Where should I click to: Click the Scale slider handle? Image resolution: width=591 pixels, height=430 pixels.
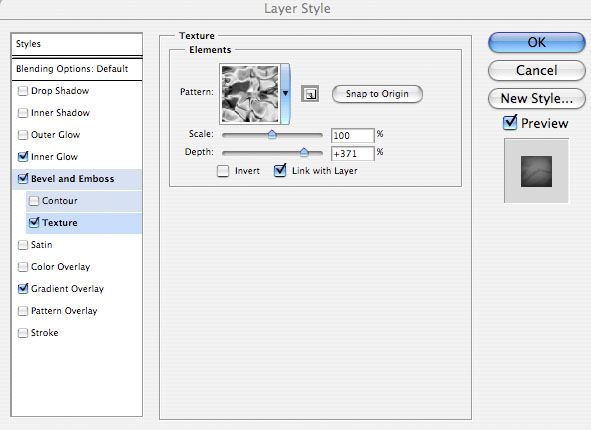coord(272,134)
